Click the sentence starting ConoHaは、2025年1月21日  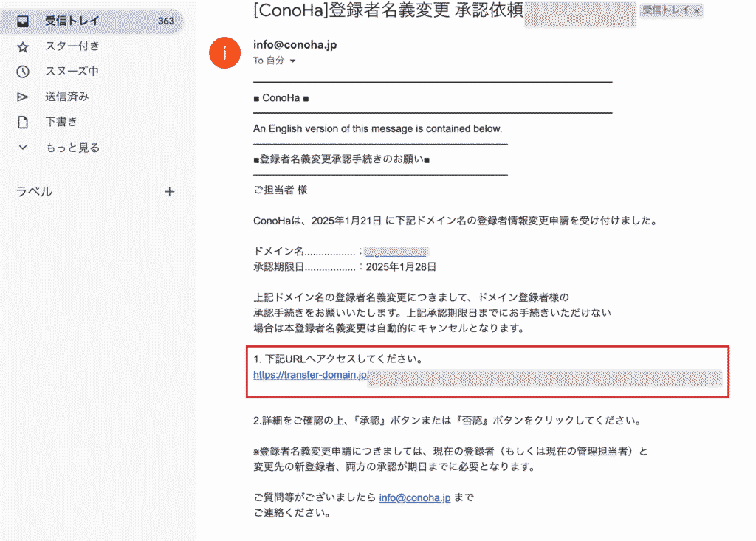coord(456,221)
